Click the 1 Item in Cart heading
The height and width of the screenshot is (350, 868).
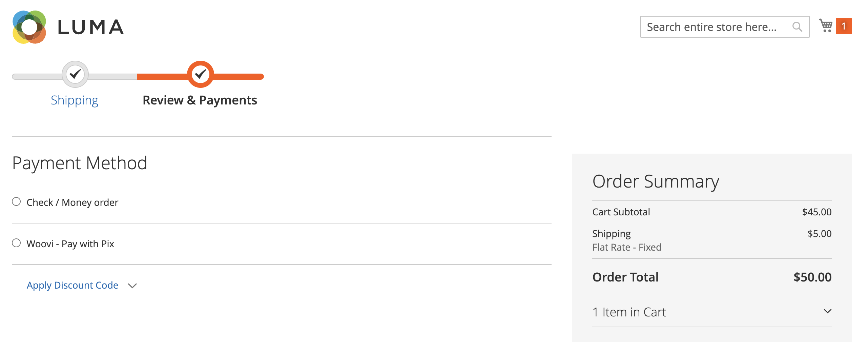click(x=629, y=312)
